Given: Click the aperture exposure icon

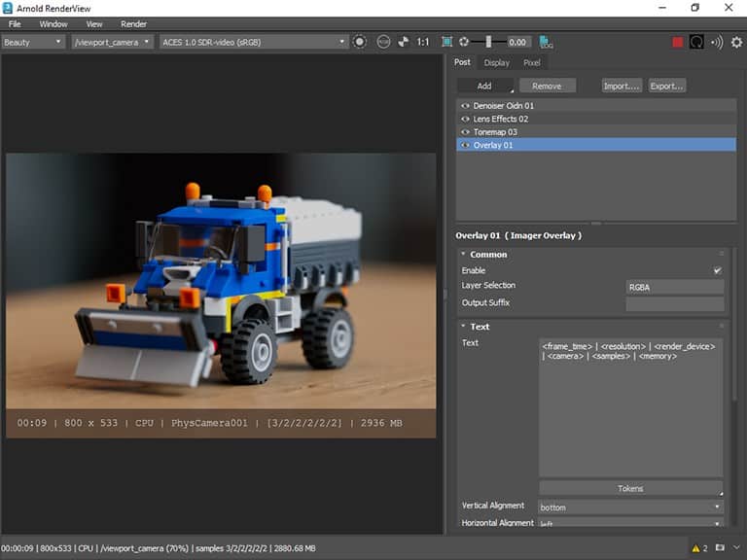Looking at the screenshot, I should pyautogui.click(x=464, y=42).
